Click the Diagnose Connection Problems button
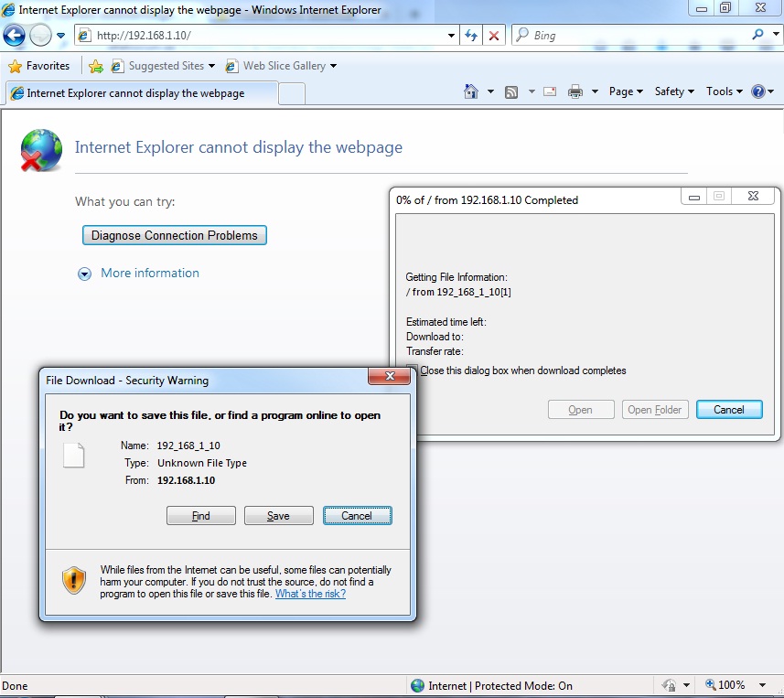 click(175, 235)
